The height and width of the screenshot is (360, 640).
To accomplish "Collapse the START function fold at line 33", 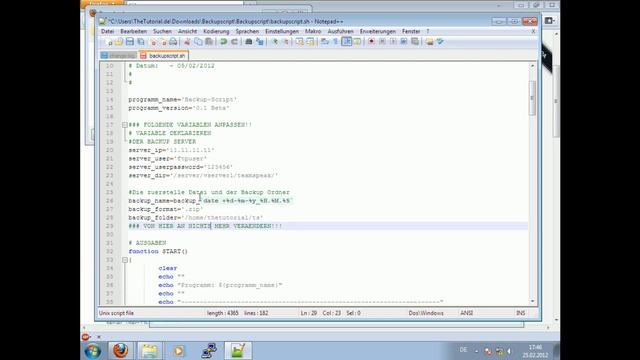I will click(x=125, y=260).
